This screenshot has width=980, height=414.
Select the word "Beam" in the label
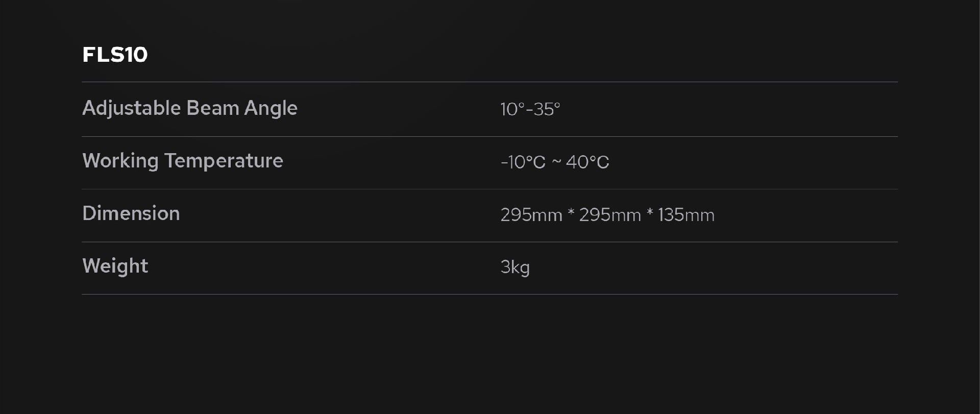click(212, 108)
